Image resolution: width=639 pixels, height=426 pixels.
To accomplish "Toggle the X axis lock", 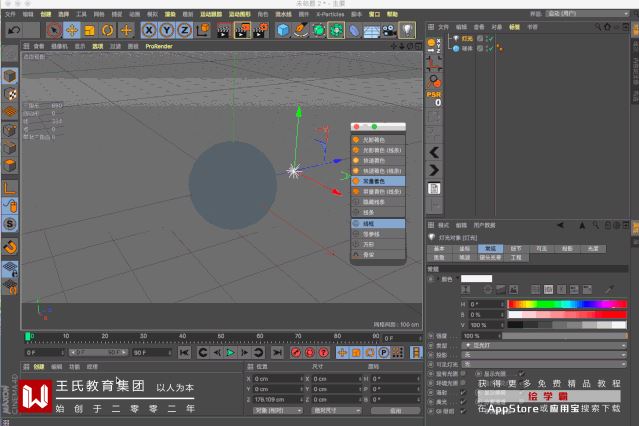I will (x=149, y=31).
